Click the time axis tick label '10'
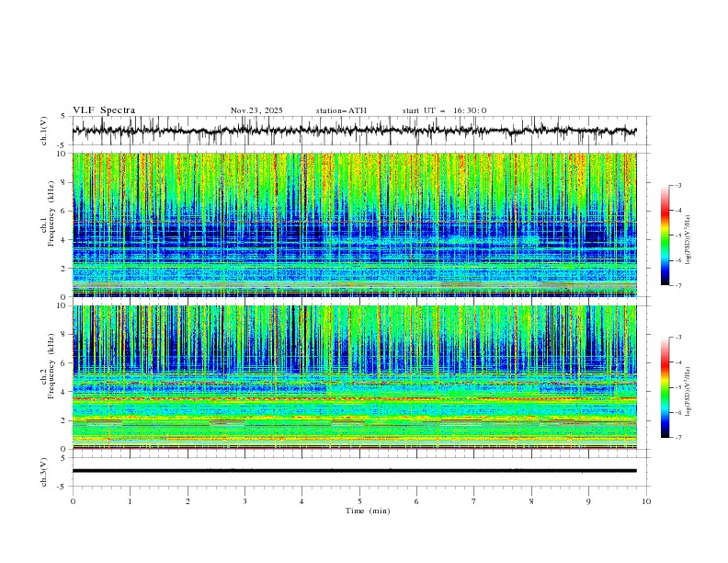728x563 pixels. pyautogui.click(x=646, y=501)
